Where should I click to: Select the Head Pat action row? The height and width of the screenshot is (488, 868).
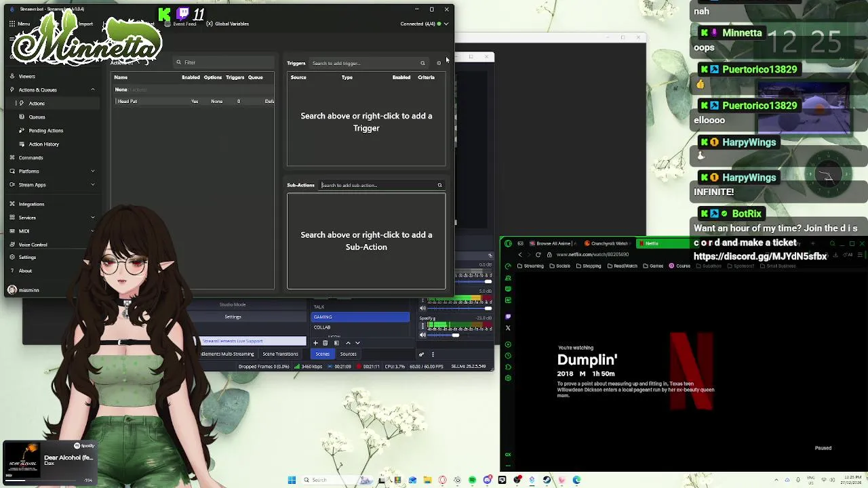[194, 101]
